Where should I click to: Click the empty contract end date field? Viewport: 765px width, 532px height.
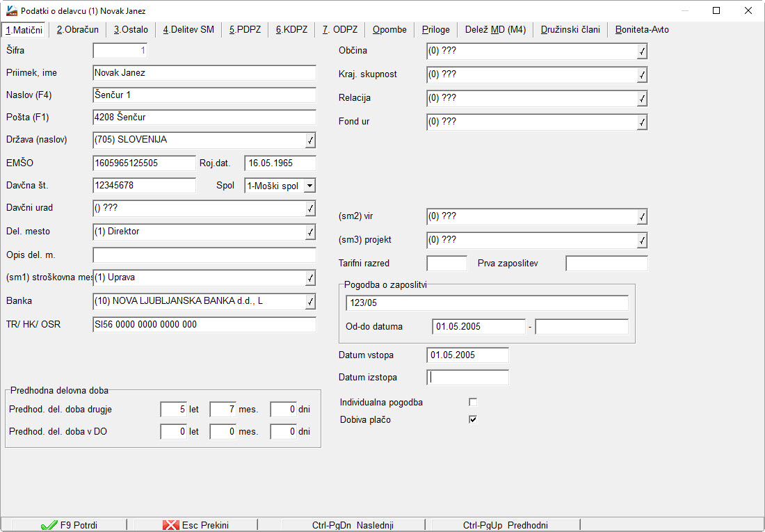click(582, 327)
